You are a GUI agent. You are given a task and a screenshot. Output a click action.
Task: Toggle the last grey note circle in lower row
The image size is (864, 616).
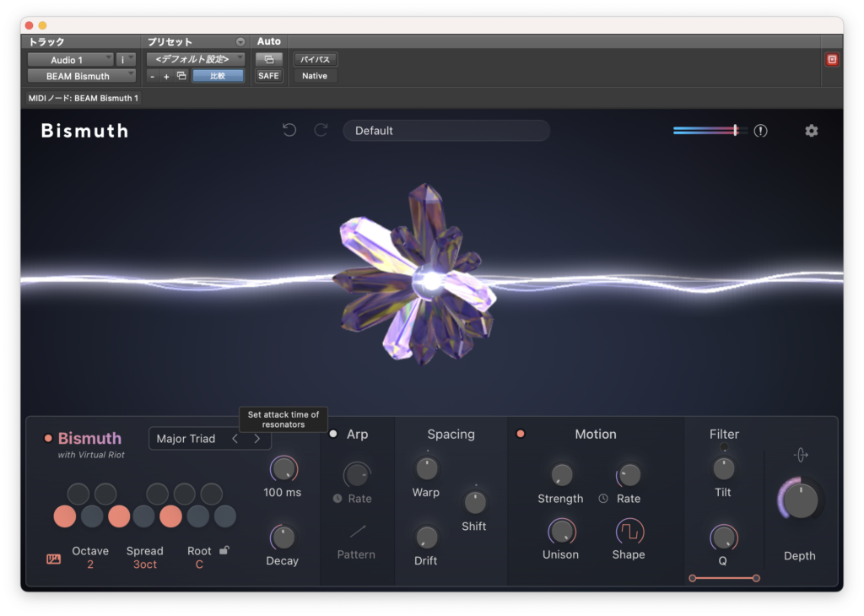pos(224,516)
